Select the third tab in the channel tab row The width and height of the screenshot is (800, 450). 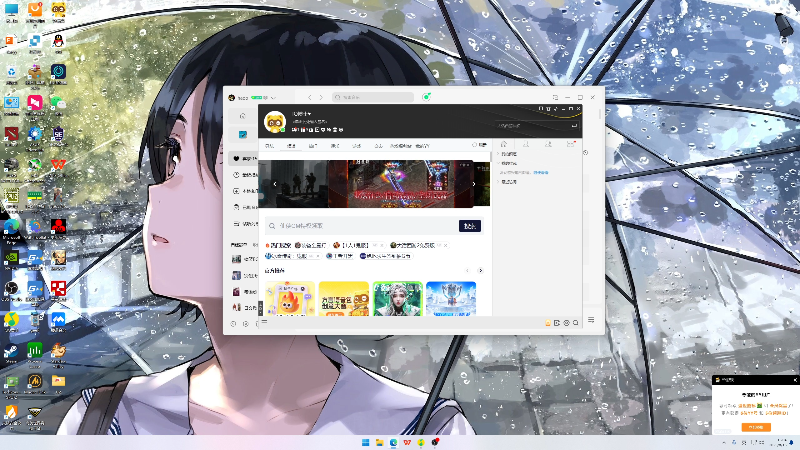[x=313, y=146]
